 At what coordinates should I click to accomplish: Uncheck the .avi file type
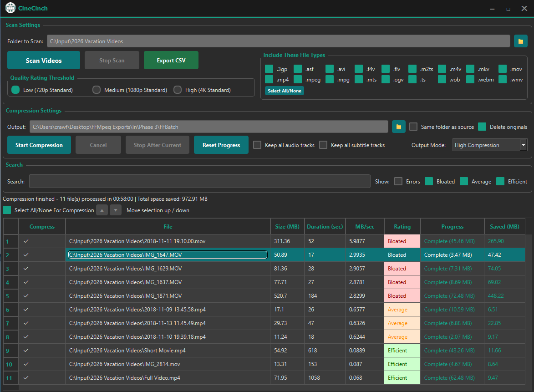click(x=329, y=69)
